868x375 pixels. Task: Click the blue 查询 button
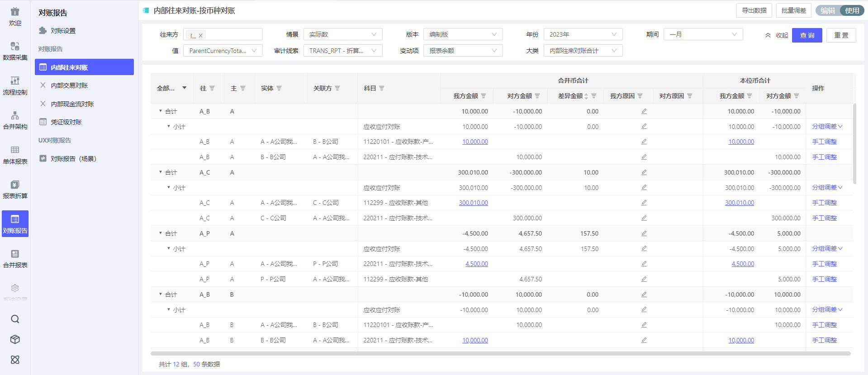point(806,35)
